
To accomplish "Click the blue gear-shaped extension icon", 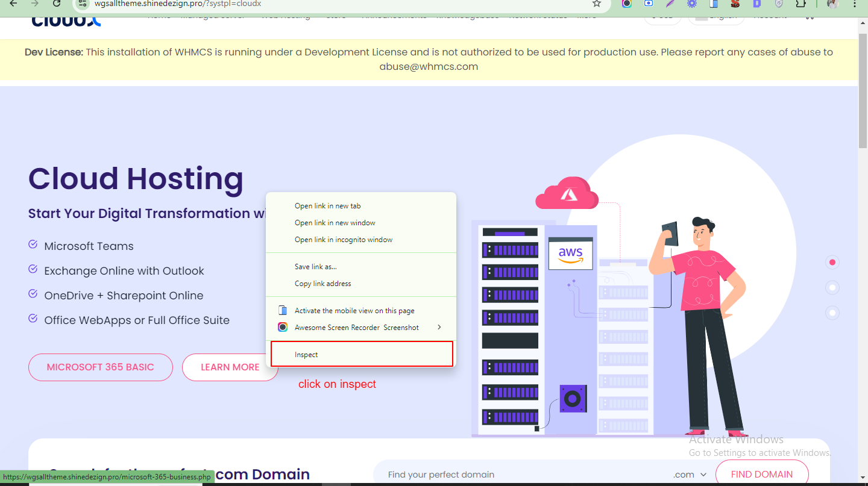I will [692, 4].
